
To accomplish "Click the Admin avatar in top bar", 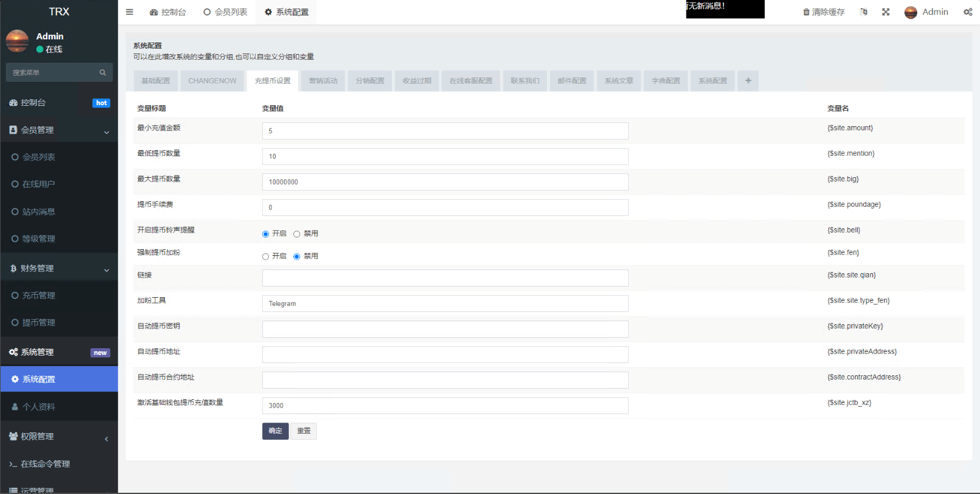I will pyautogui.click(x=910, y=12).
